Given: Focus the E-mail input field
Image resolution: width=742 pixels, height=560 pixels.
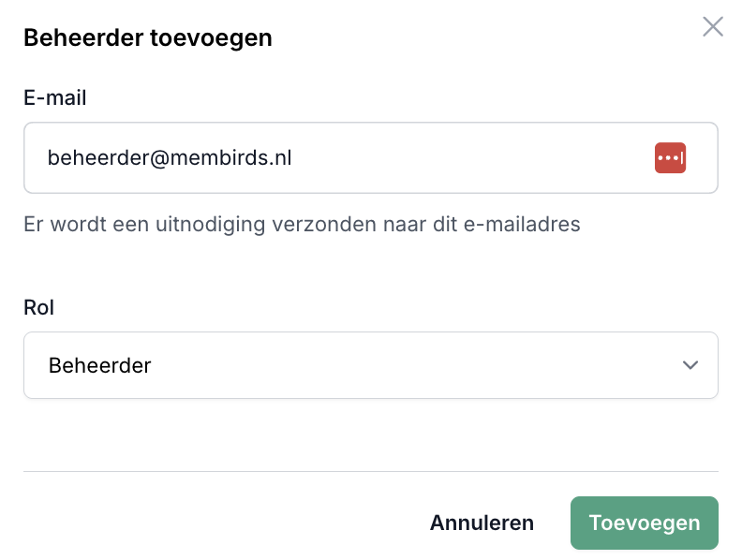Looking at the screenshot, I should (337, 158).
